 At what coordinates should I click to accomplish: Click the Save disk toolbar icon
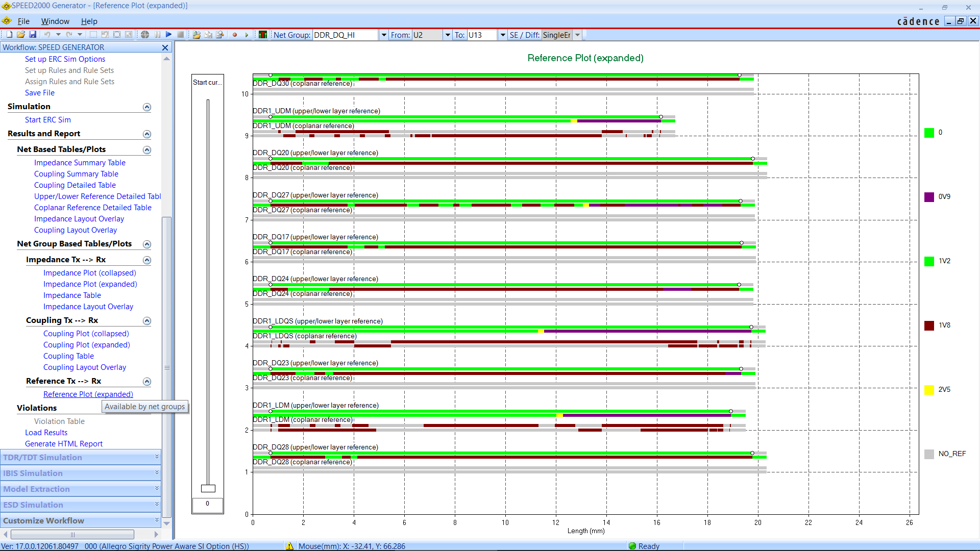coord(33,35)
